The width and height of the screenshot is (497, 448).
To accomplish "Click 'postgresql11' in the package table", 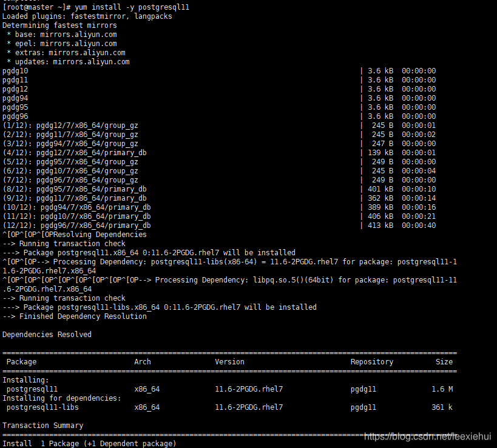I will (32, 389).
